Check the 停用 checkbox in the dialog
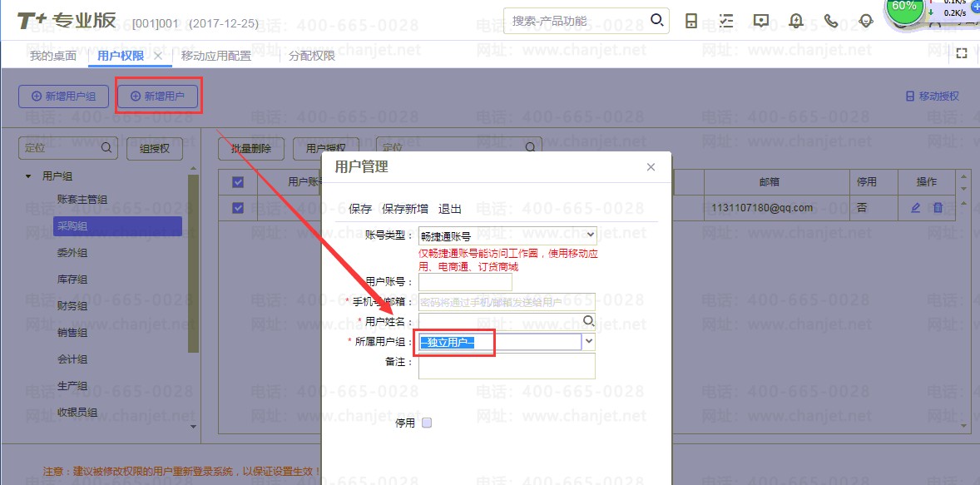Viewport: 980px width, 485px height. coord(427,423)
